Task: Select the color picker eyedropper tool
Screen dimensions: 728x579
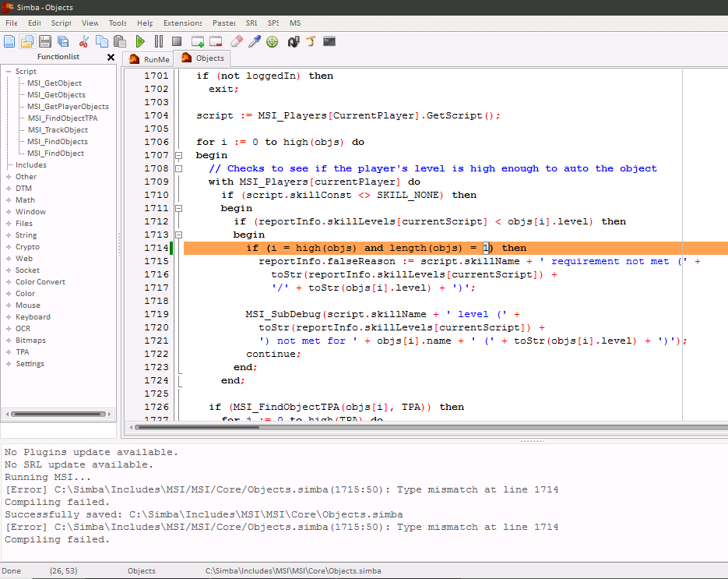Action: click(254, 41)
